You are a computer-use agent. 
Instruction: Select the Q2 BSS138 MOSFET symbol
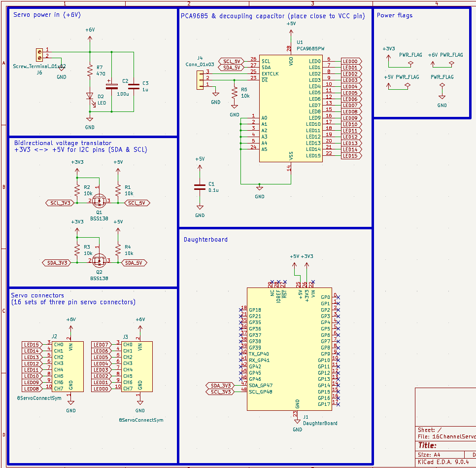(99, 261)
